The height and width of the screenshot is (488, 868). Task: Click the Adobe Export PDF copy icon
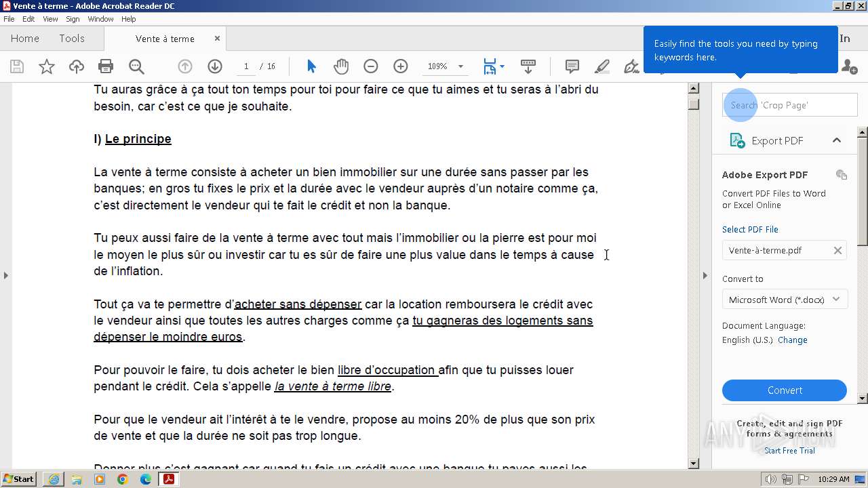pyautogui.click(x=842, y=175)
